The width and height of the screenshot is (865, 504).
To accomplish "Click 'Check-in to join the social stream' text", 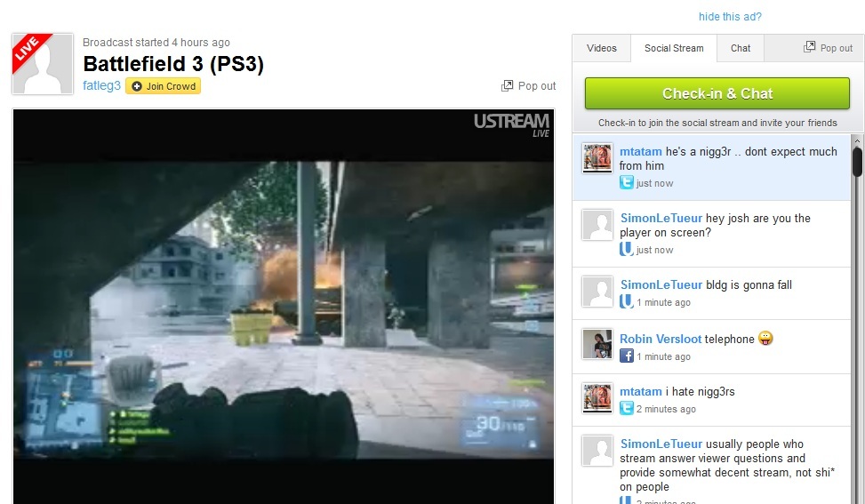I will click(717, 123).
